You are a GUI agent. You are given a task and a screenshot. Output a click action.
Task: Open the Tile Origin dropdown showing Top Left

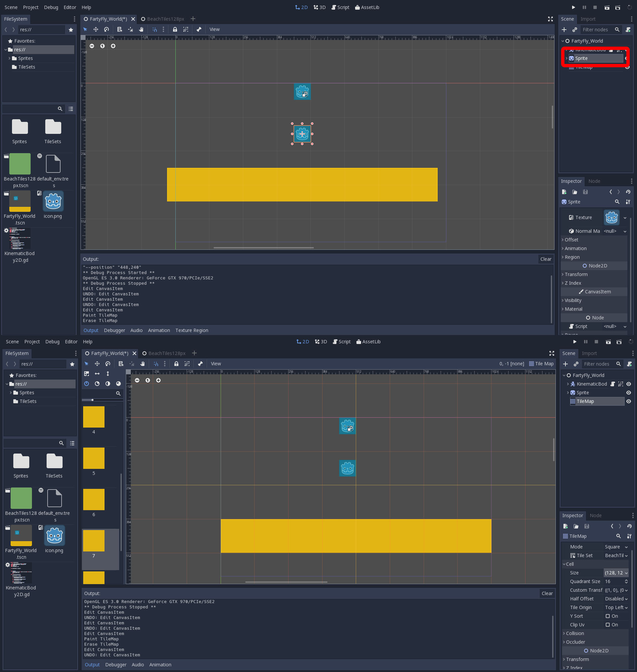(x=616, y=607)
